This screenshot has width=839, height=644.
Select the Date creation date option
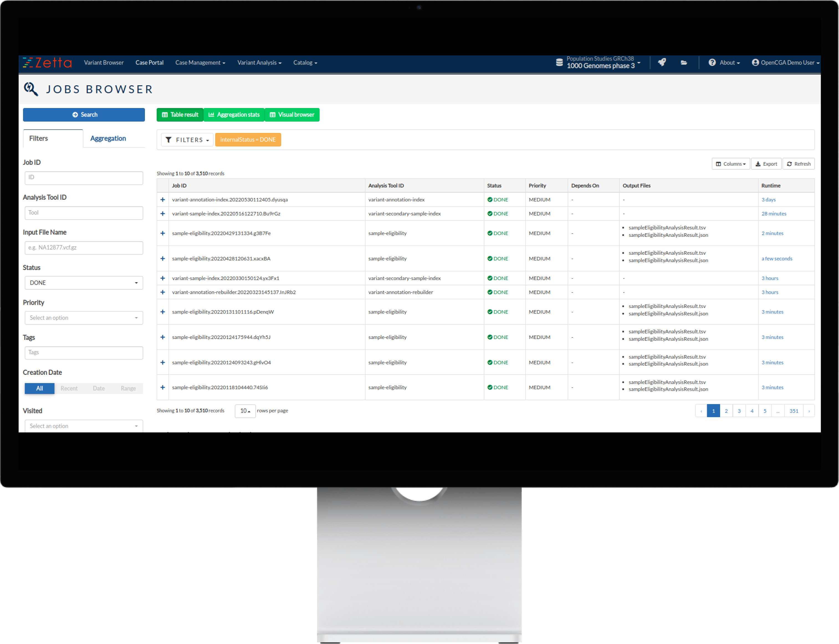99,388
